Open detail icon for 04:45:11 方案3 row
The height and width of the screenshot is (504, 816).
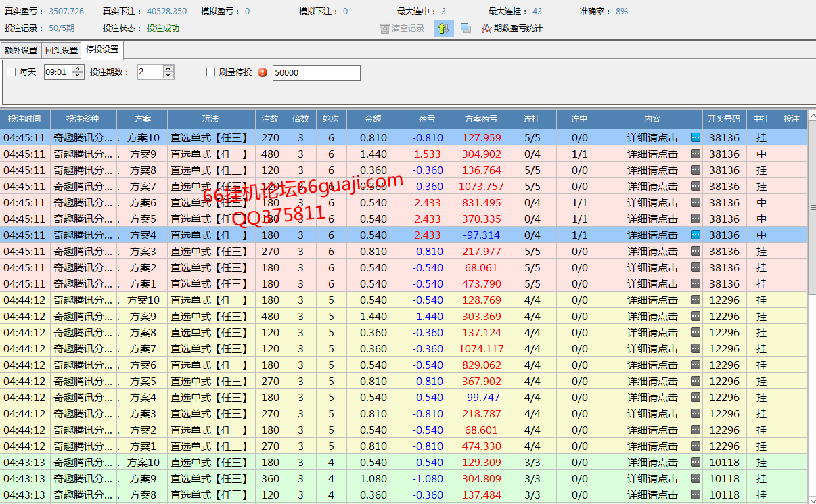[x=696, y=251]
